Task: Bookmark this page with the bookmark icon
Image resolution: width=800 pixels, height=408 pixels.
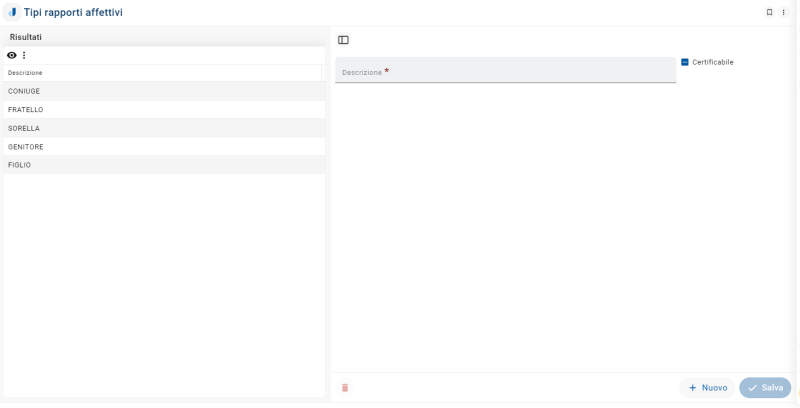Action: click(769, 12)
